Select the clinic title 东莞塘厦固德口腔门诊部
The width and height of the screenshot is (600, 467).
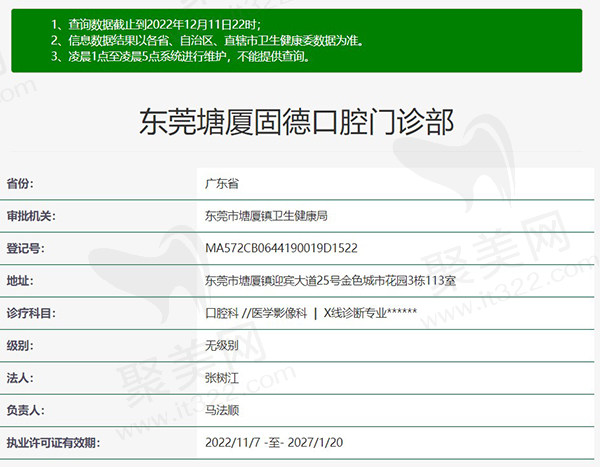297,122
